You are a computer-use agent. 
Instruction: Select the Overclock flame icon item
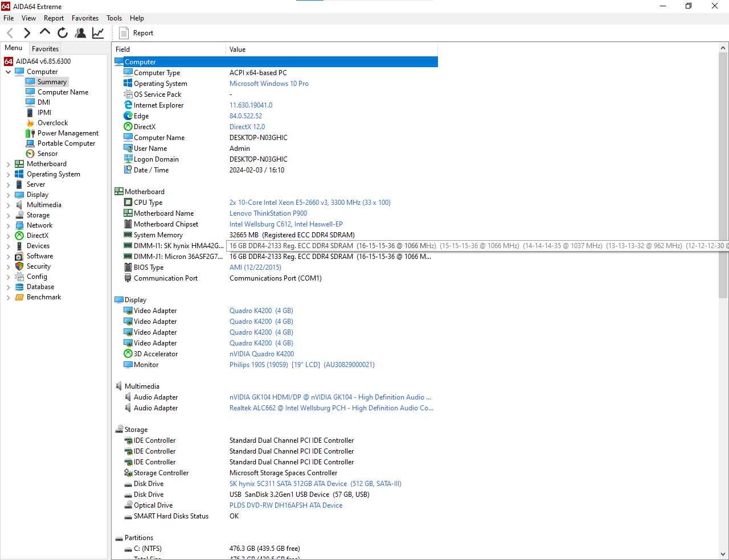30,123
